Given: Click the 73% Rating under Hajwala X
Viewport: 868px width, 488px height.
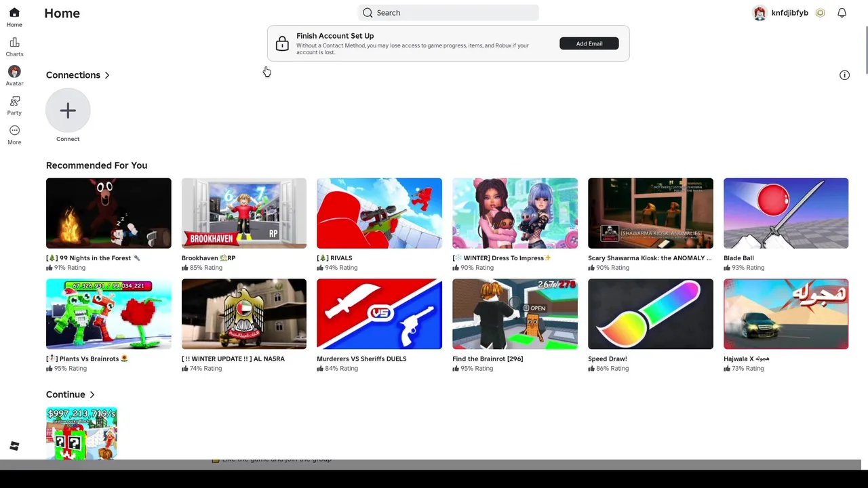Looking at the screenshot, I should click(x=744, y=369).
